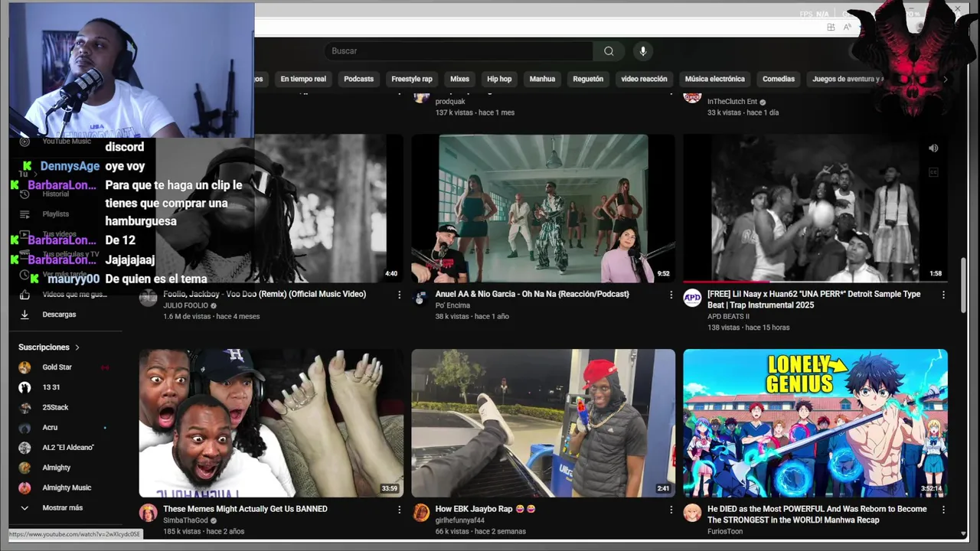Click Gold Star subscription avatar
This screenshot has height=551, width=980.
pos(24,367)
